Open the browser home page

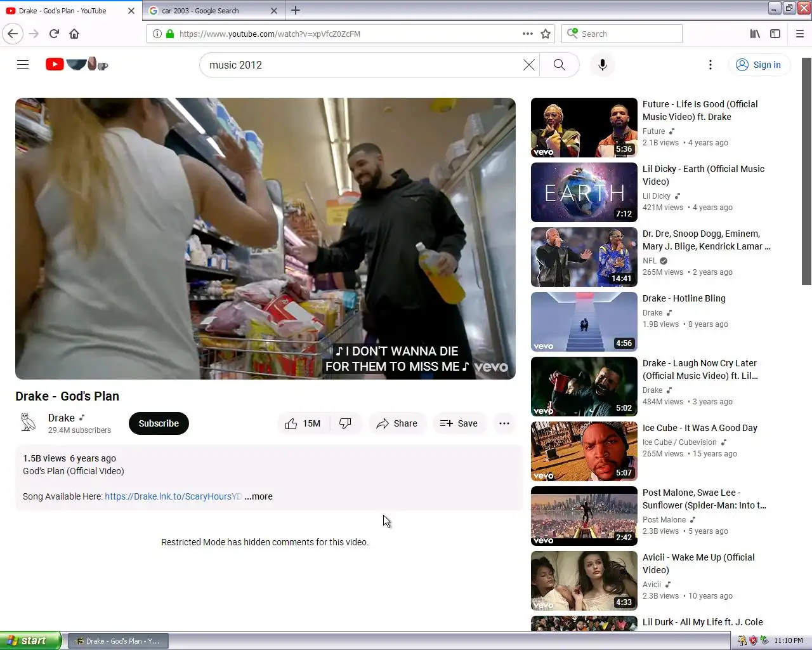[74, 34]
